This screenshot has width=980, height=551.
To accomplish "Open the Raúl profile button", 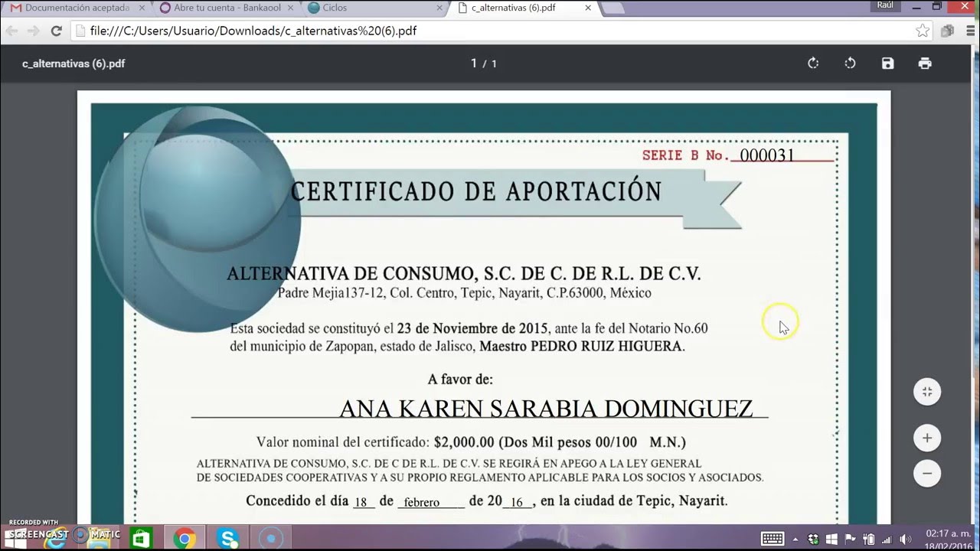I will pos(886,5).
